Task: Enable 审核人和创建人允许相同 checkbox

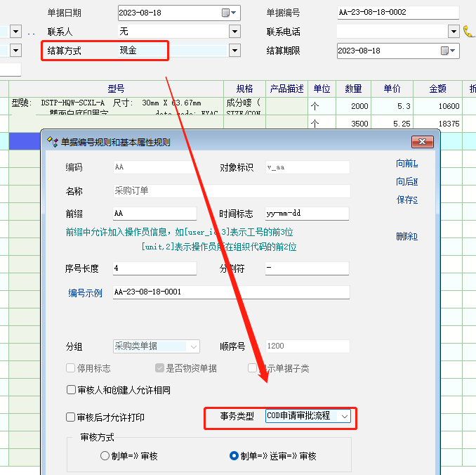Action: [x=71, y=390]
